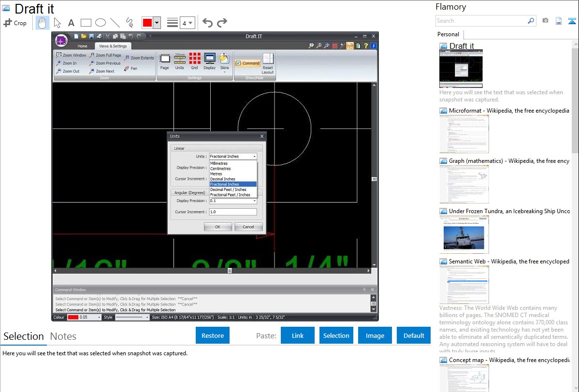Click Zoom Out in Draft IT ribbon
Viewport: 579px width, 392px height.
click(x=68, y=72)
